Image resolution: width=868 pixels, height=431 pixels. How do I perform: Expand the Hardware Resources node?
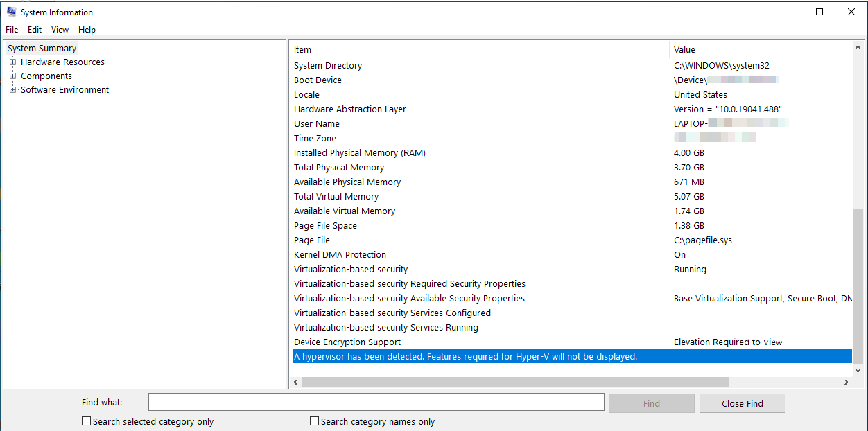[12, 62]
